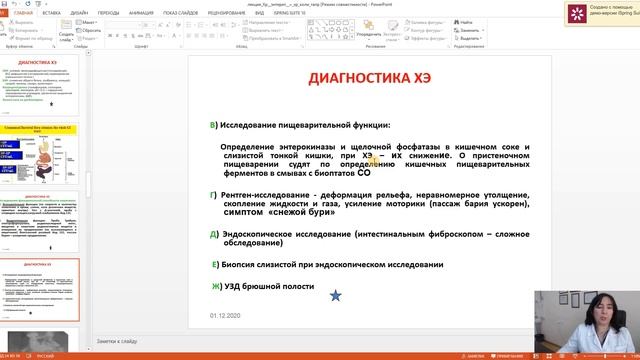
Task: Create a new slide
Action: click(66, 31)
